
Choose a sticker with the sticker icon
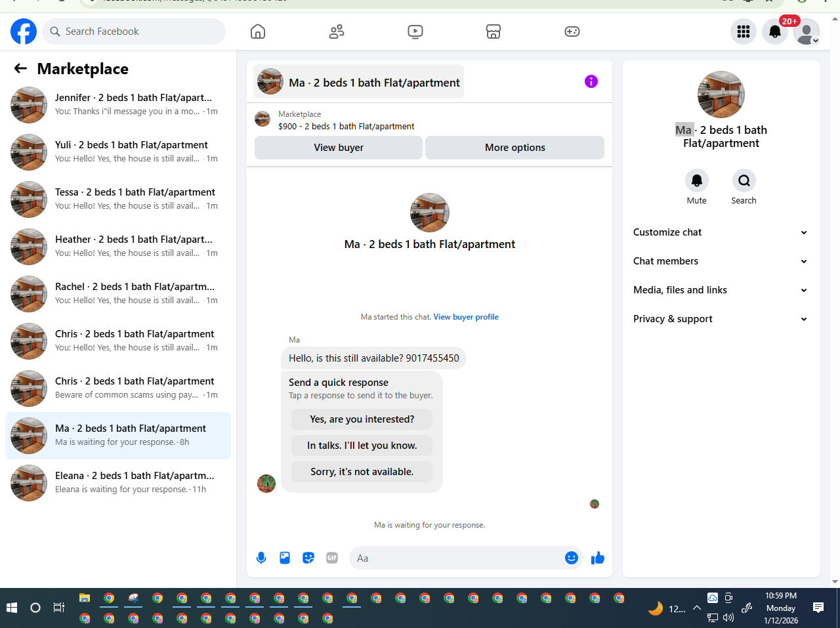click(308, 558)
